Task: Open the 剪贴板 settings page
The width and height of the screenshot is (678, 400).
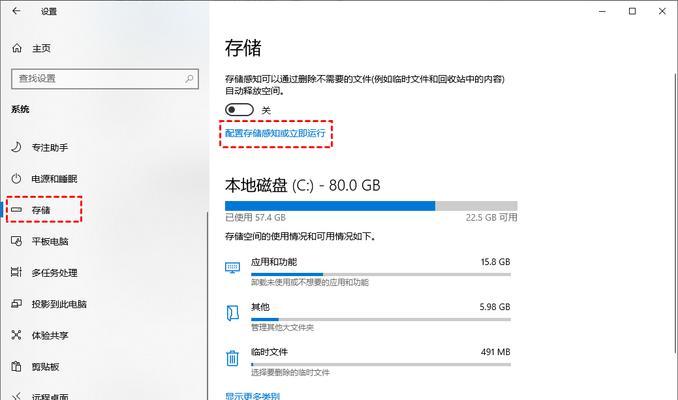Action: (x=45, y=367)
